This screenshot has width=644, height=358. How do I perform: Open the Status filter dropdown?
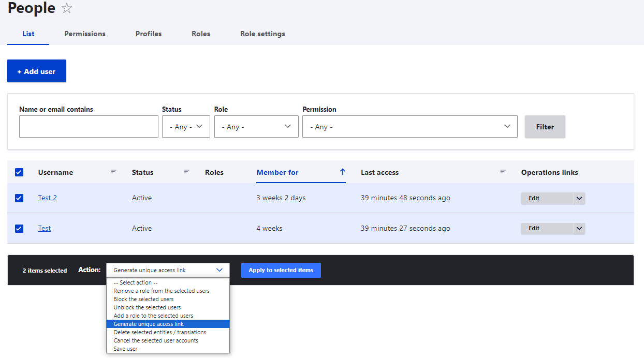[x=186, y=127]
